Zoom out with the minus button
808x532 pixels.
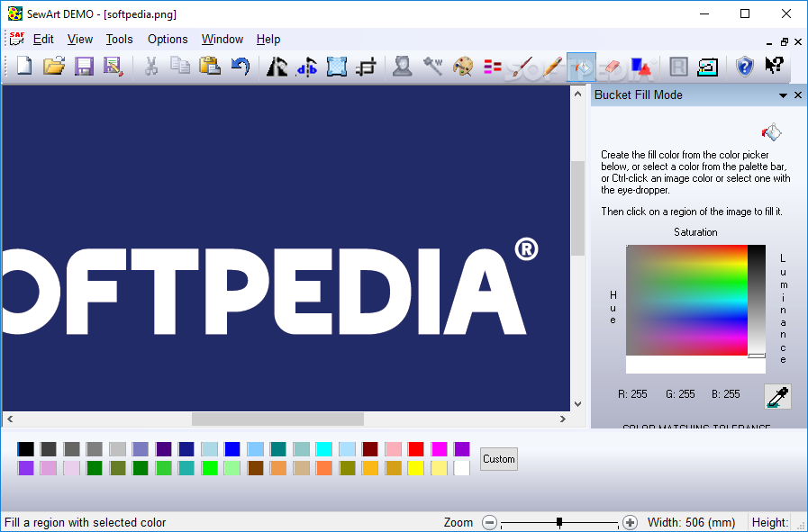tap(489, 523)
